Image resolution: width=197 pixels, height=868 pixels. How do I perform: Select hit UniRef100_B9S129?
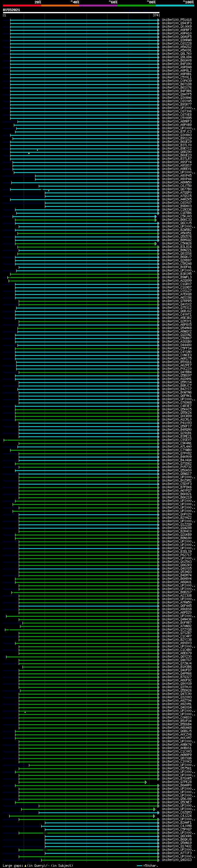coord(177,139)
